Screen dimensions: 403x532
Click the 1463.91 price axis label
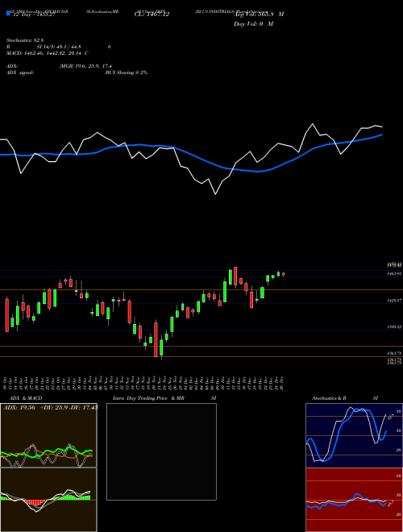click(394, 273)
